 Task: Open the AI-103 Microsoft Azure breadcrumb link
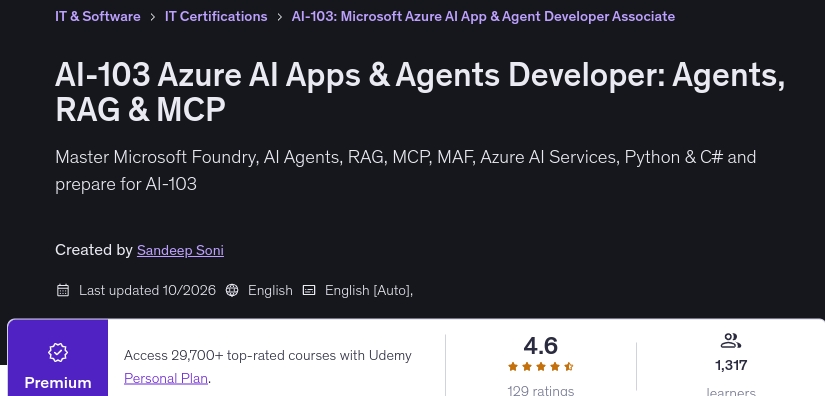point(483,16)
